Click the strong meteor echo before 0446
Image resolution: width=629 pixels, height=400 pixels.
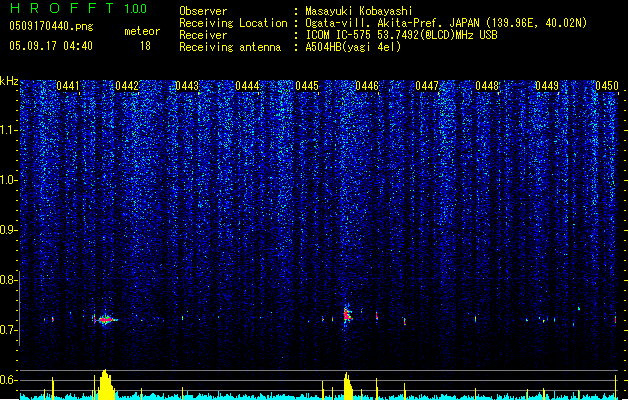(x=347, y=315)
